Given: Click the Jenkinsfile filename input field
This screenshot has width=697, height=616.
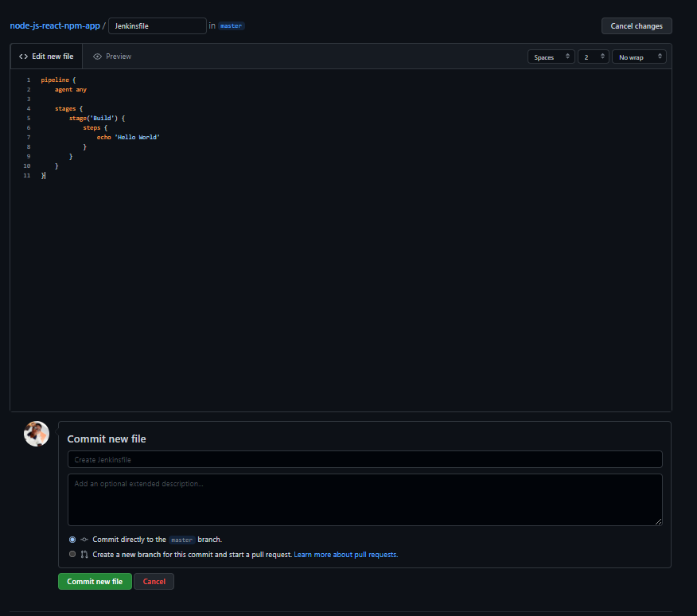Looking at the screenshot, I should 157,26.
